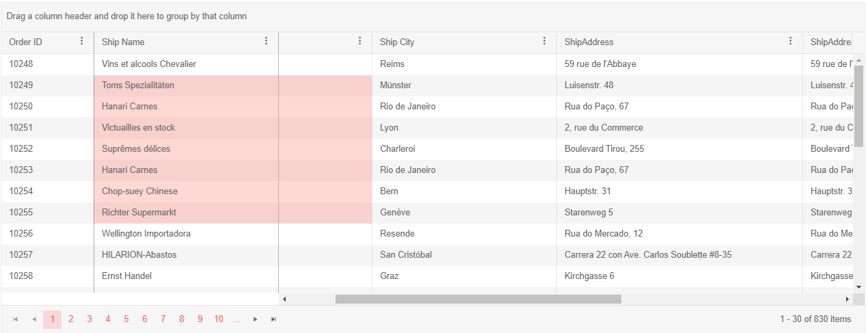Open the Ship Name column menu
The height and width of the screenshot is (333, 868).
coord(267,42)
